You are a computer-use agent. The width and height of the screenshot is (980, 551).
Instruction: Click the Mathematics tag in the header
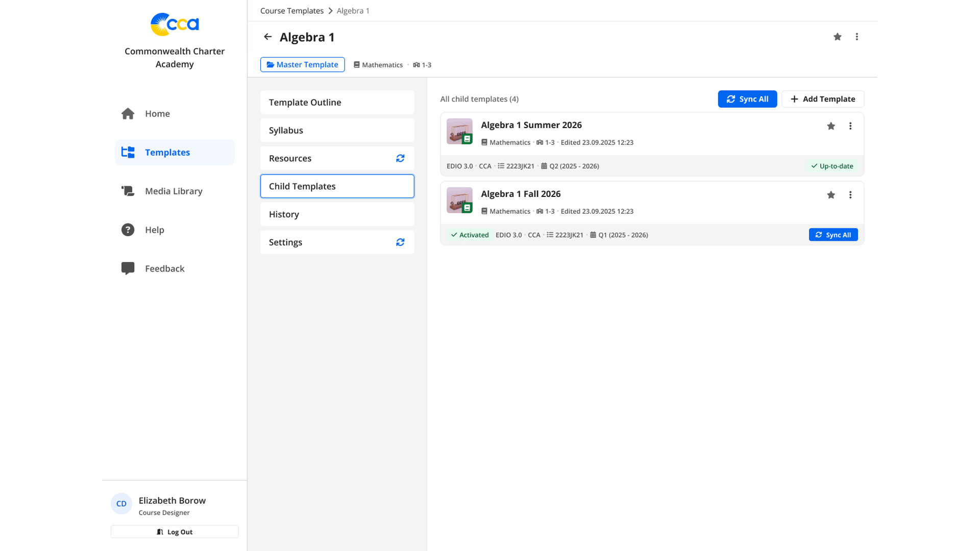(x=378, y=65)
